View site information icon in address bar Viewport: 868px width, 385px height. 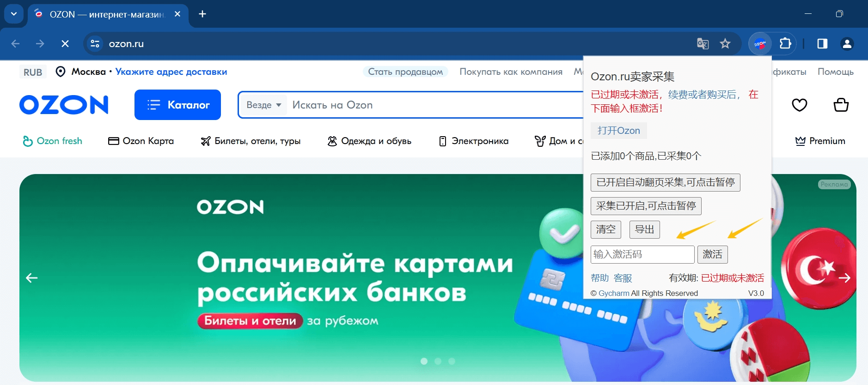pos(95,44)
